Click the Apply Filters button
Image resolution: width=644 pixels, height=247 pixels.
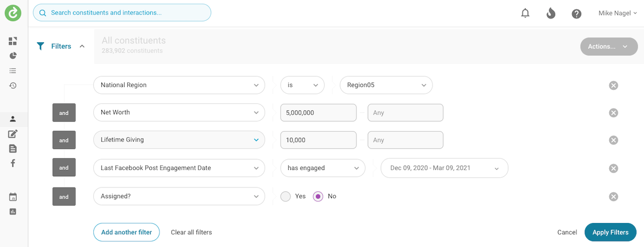(x=610, y=233)
